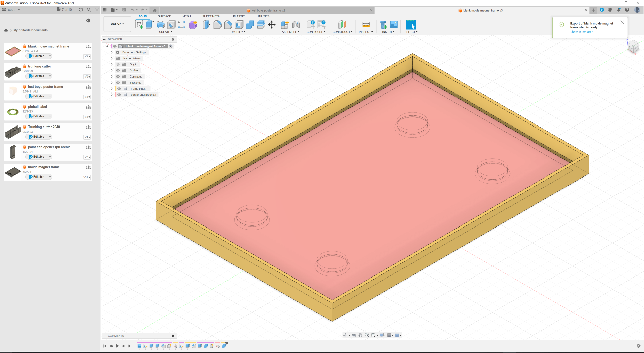
Task: Activate the window Select tool
Action: (411, 24)
